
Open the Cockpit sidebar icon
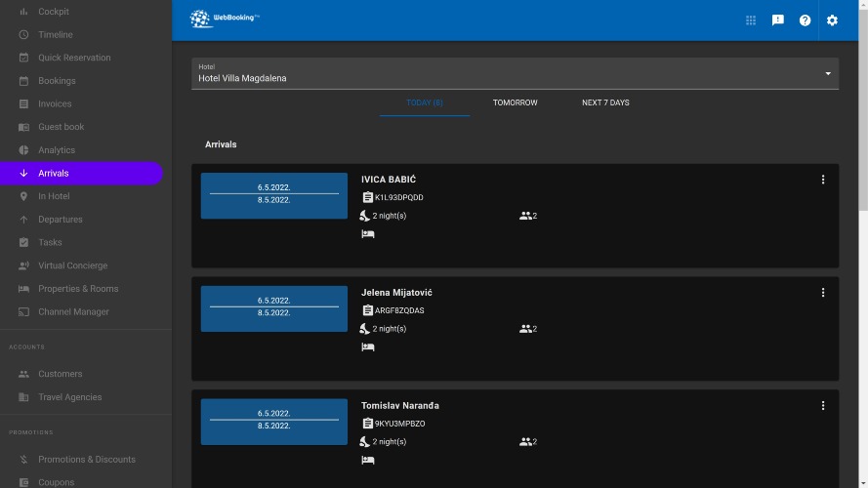[23, 12]
